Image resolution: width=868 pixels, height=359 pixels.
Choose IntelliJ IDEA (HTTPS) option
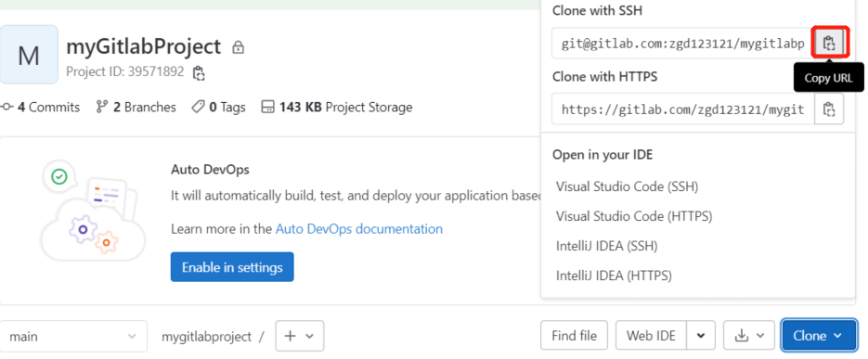coord(614,275)
